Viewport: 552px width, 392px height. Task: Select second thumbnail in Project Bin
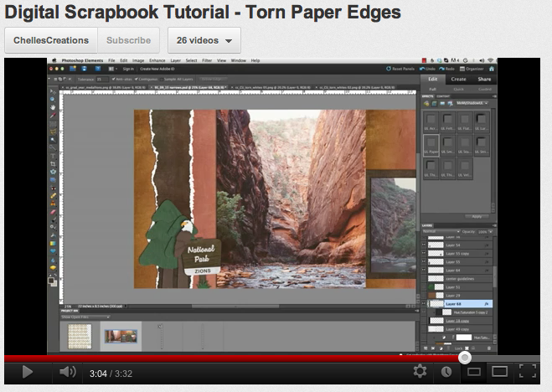[121, 336]
